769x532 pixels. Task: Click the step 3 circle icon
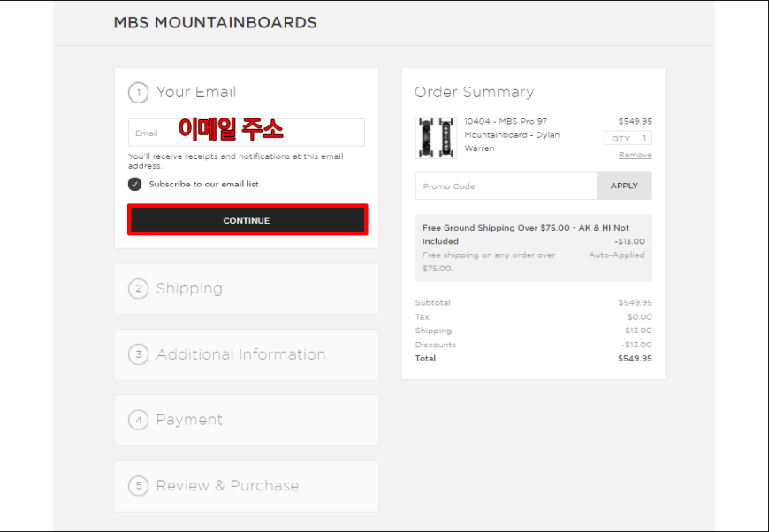[x=138, y=354]
